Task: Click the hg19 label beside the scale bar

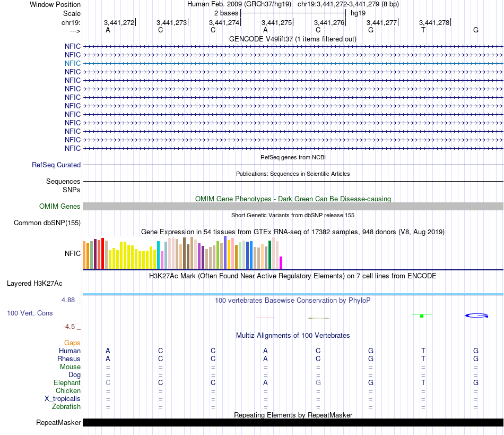Action: pos(358,13)
